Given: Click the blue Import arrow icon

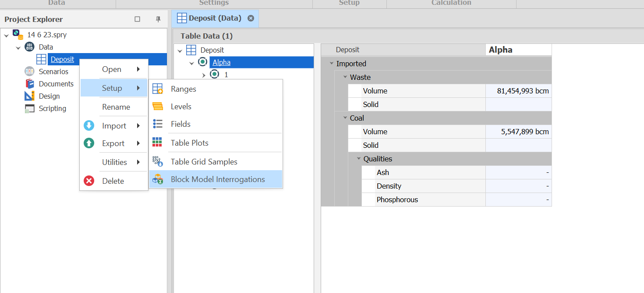Looking at the screenshot, I should click(x=89, y=126).
